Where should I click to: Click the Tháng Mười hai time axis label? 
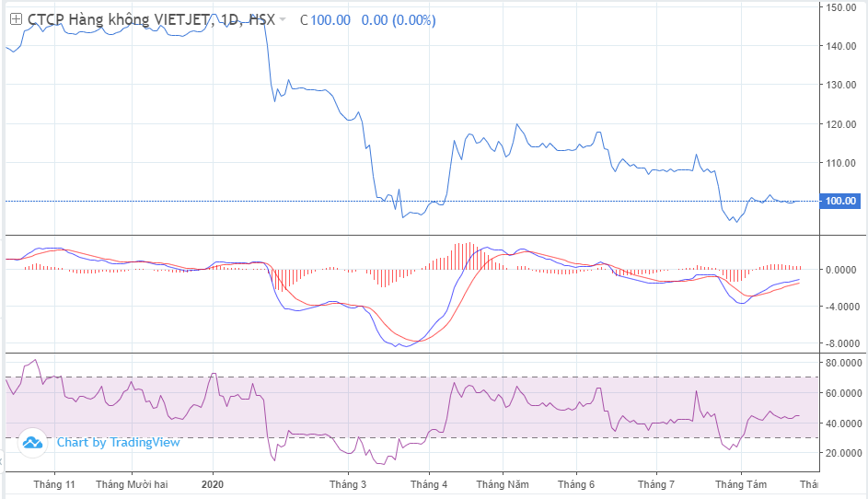pyautogui.click(x=132, y=484)
